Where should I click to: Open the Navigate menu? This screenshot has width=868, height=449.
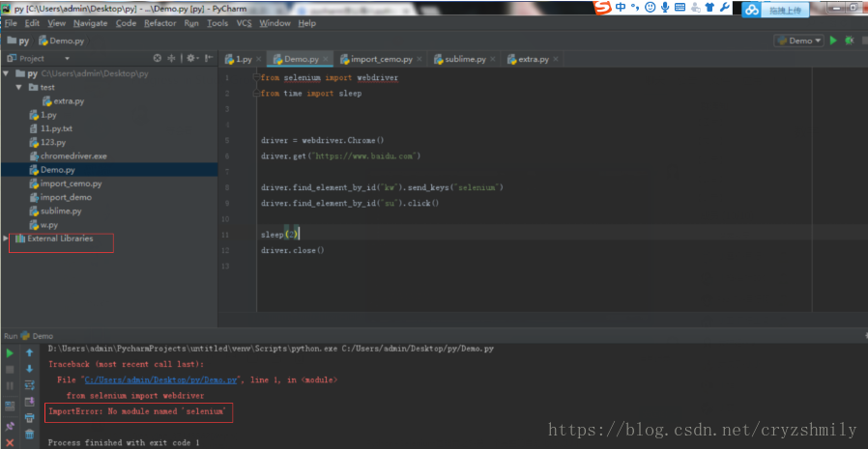(x=90, y=23)
